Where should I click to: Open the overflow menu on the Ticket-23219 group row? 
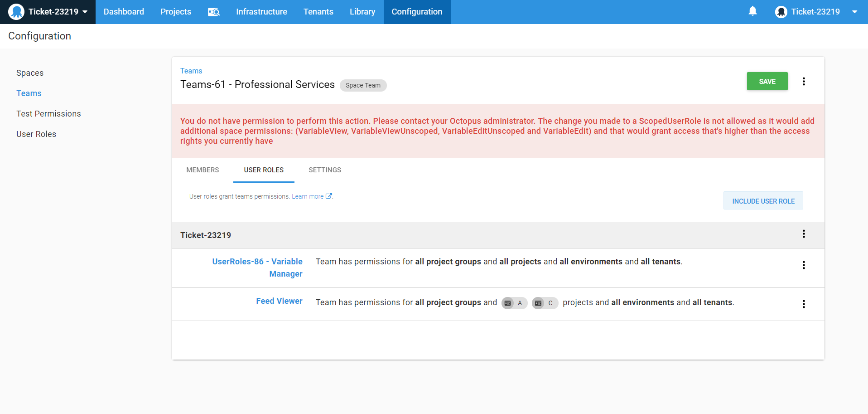pos(803,234)
